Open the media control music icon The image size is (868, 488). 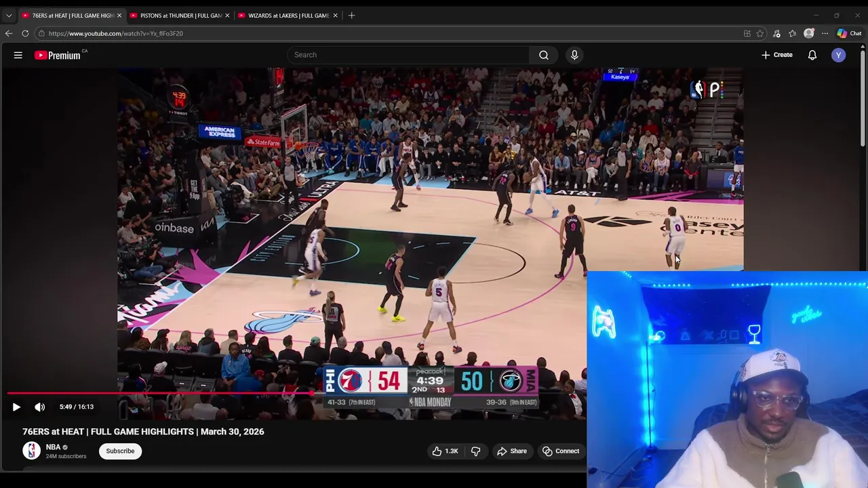(777, 33)
